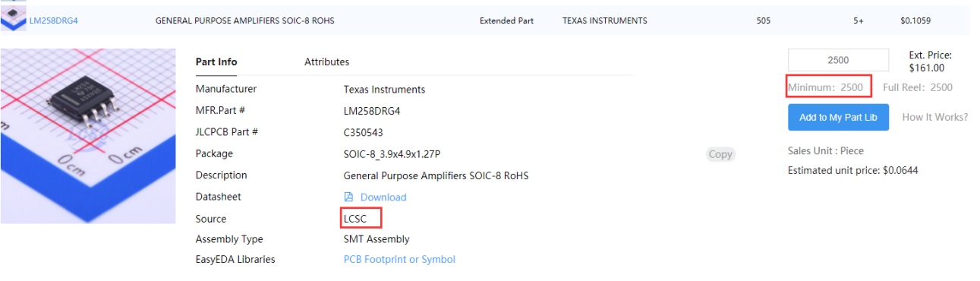Copy the package name with Copy button

(x=720, y=154)
